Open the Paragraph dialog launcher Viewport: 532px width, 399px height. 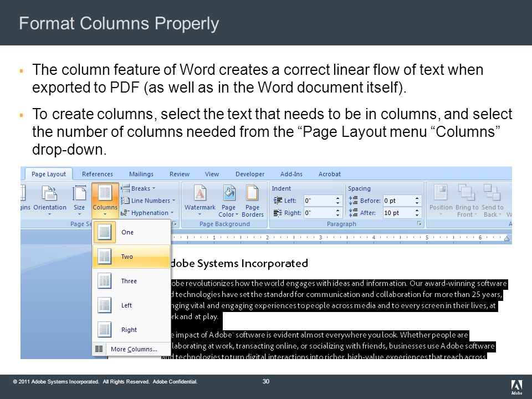point(420,223)
